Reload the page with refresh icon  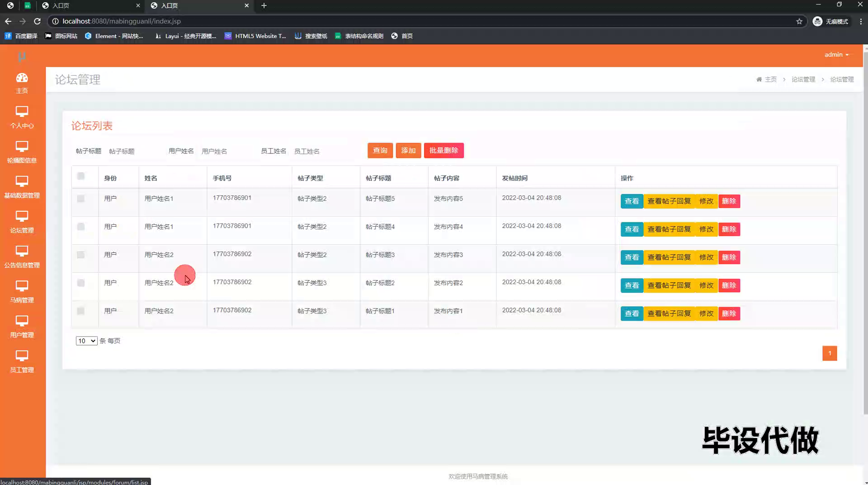tap(38, 21)
